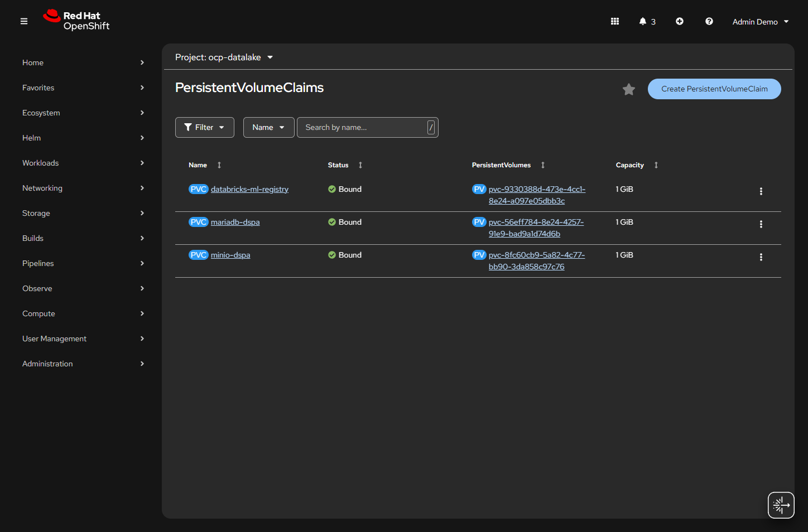Expand the Pipelines navigation section
This screenshot has height=532, width=808.
[x=83, y=263]
